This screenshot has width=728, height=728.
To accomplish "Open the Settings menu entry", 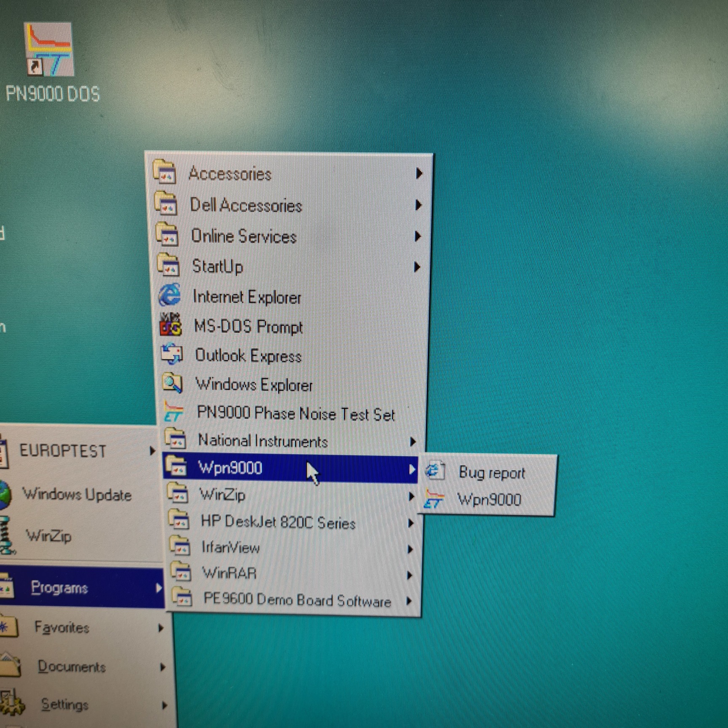I will [64, 704].
